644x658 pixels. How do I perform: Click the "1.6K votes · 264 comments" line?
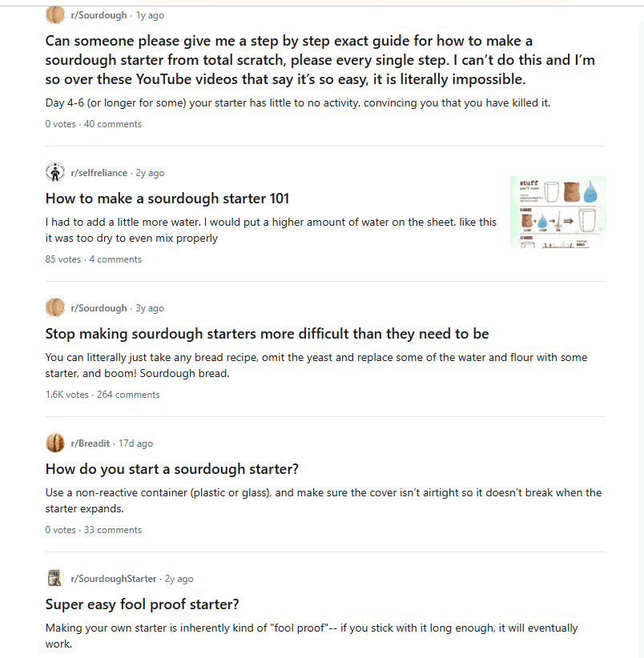coord(103,395)
